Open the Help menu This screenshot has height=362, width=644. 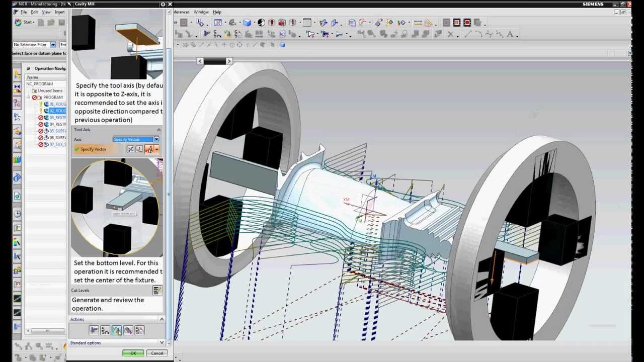217,12
